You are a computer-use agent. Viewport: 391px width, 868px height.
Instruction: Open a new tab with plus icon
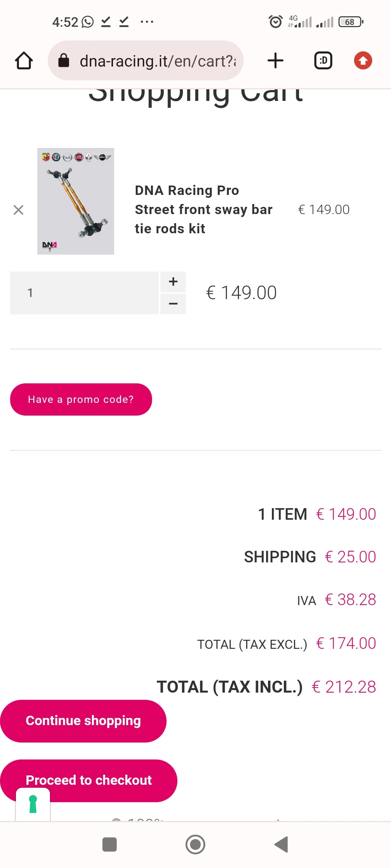coord(275,60)
